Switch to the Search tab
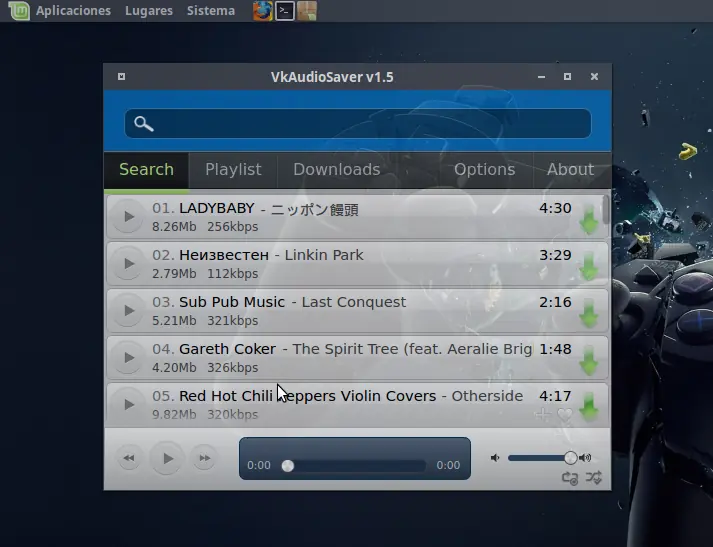Viewport: 713px width, 547px height. pyautogui.click(x=146, y=170)
